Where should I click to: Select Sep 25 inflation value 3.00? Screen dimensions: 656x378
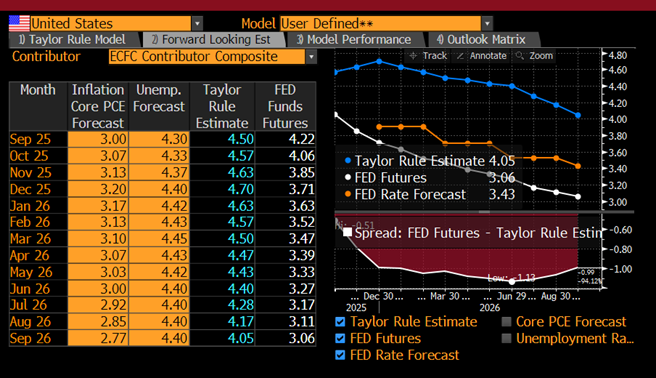pyautogui.click(x=98, y=139)
